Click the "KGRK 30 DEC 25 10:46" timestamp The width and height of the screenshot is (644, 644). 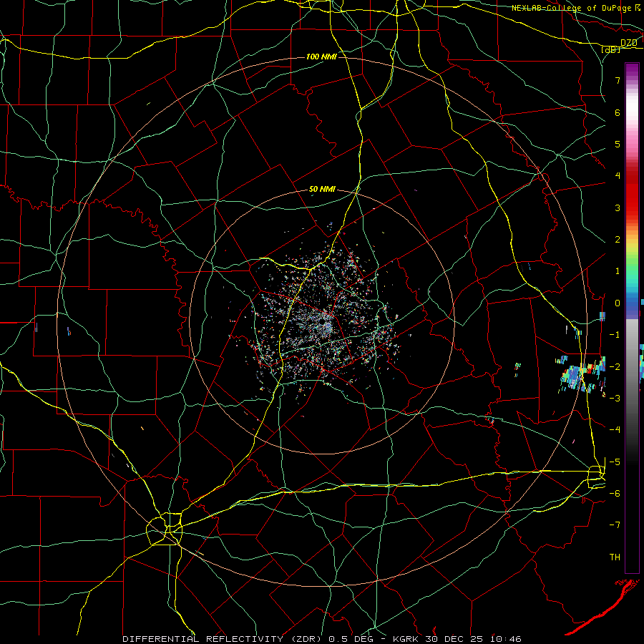pos(457,639)
